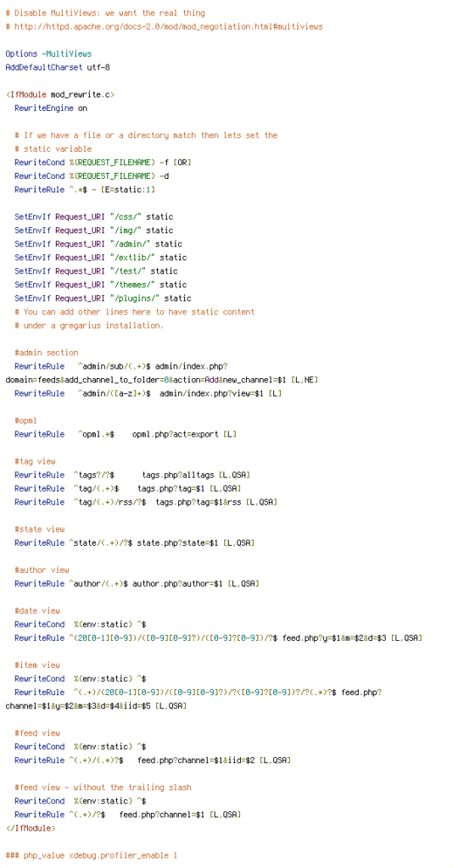Click the opening IfModule mod_rewrite.c tag
The width and height of the screenshot is (453, 868).
pos(60,95)
